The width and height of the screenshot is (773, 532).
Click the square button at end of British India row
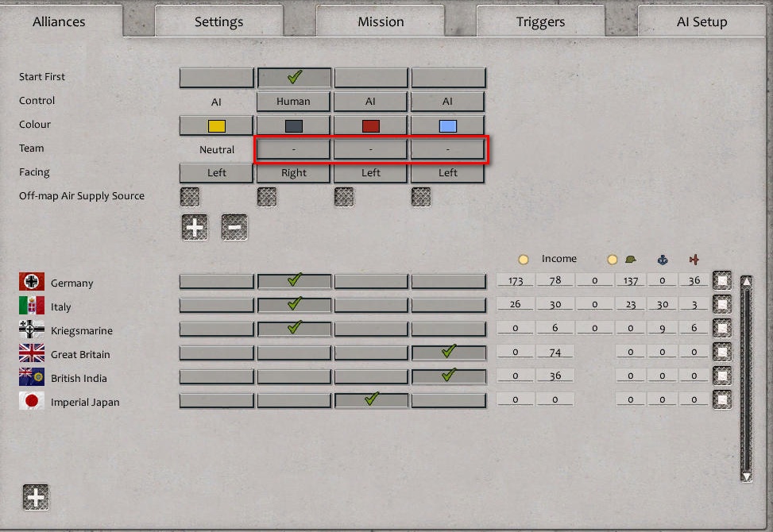point(722,376)
